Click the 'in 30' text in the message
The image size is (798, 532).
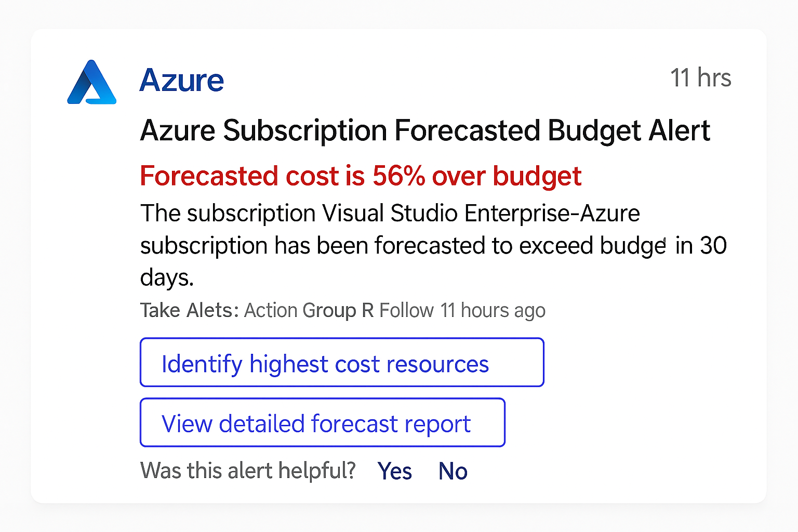tap(701, 245)
